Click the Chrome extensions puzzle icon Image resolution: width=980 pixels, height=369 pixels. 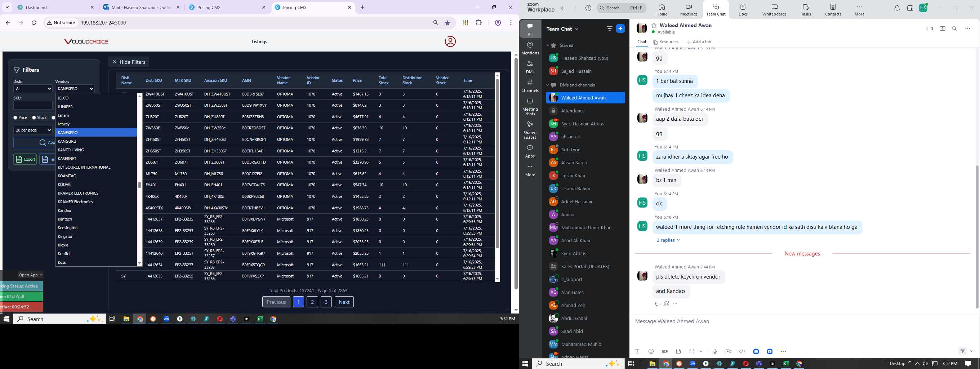(x=478, y=23)
